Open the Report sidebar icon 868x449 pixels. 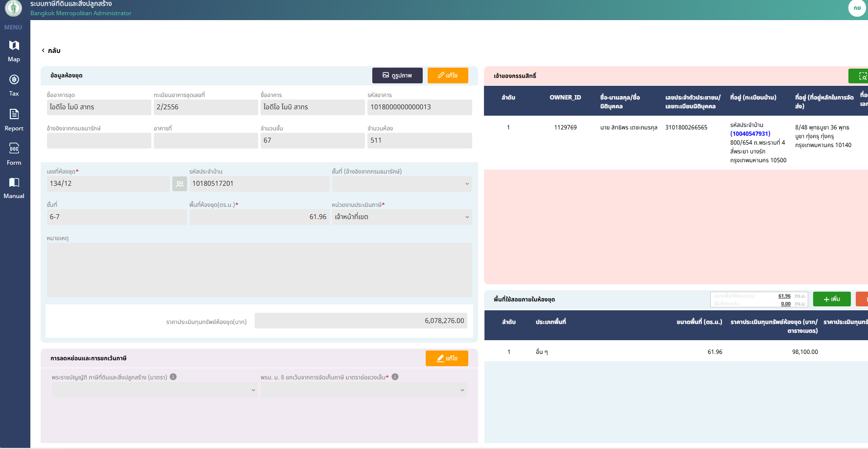[14, 114]
